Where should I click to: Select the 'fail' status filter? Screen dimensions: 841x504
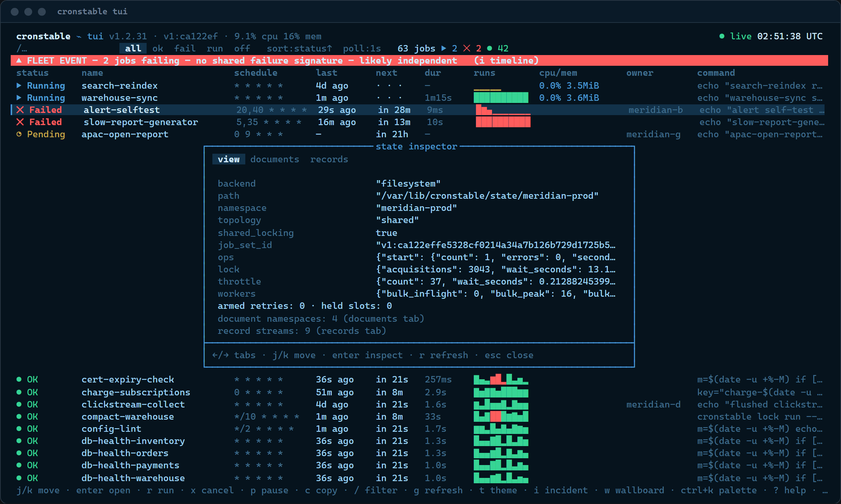[x=185, y=48]
